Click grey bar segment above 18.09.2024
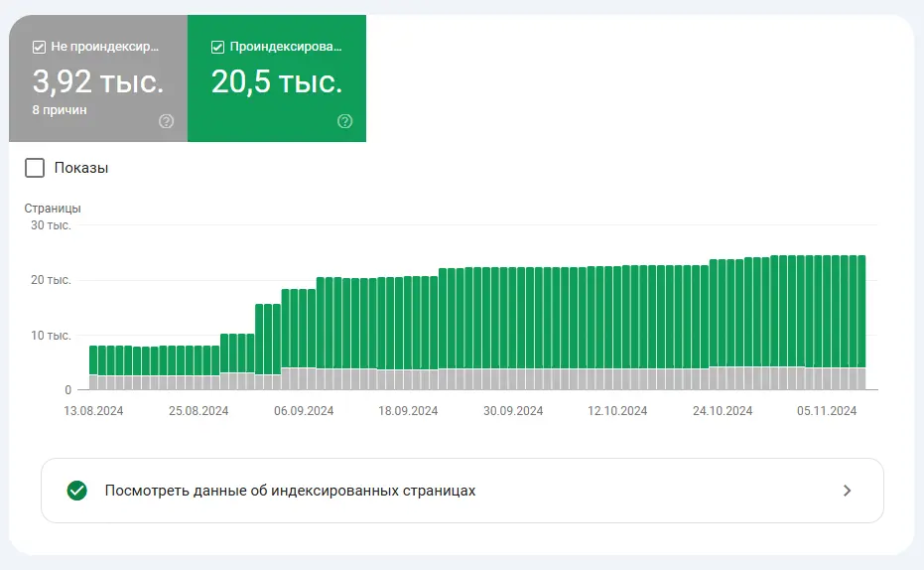The image size is (924, 570). tap(408, 379)
